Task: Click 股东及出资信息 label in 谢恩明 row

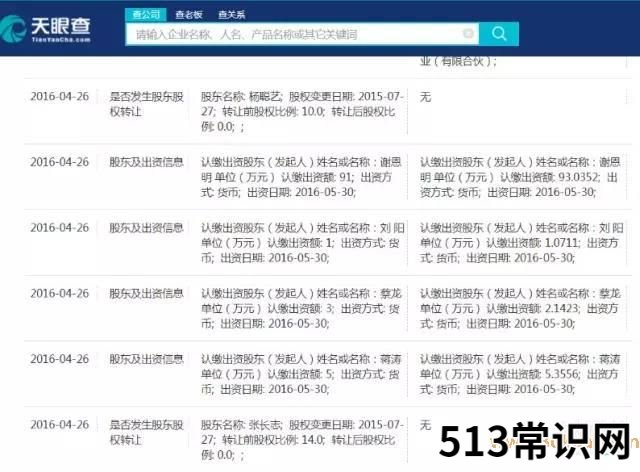Action: pos(146,162)
